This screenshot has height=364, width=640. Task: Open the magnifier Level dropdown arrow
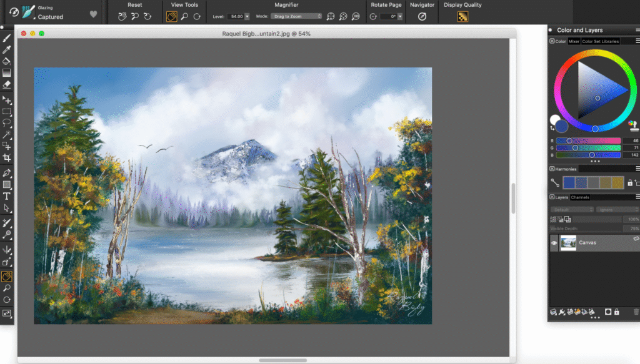[247, 17]
